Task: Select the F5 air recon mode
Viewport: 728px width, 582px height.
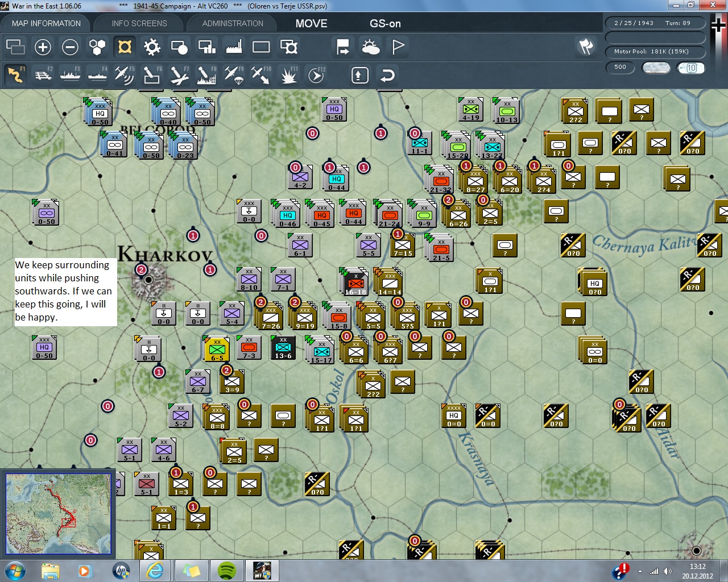Action: pyautogui.click(x=124, y=75)
